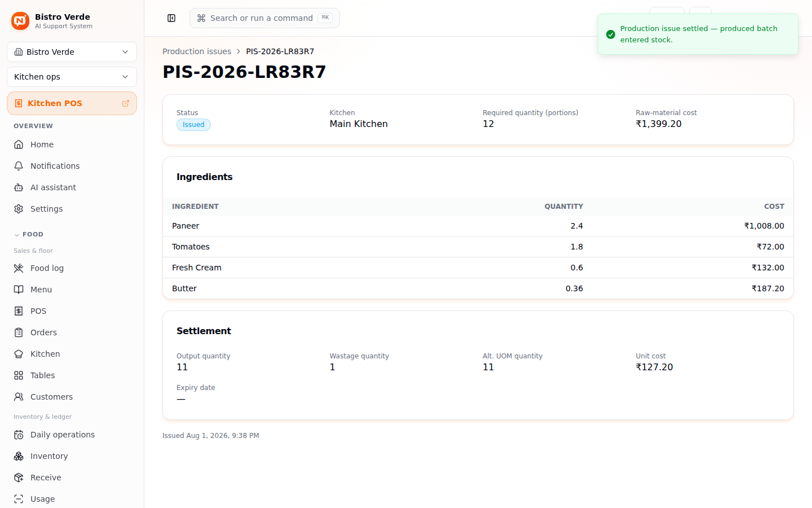Focus the search or run command field

tap(264, 18)
